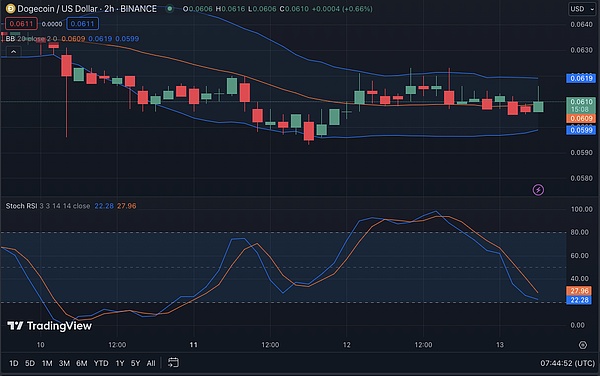600x376 pixels.
Task: Click the 0.0580 price axis label
Action: coord(581,178)
